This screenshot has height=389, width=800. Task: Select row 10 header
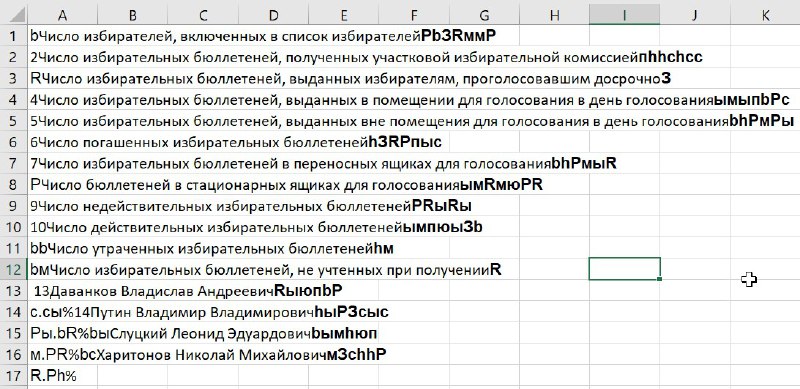(x=13, y=227)
